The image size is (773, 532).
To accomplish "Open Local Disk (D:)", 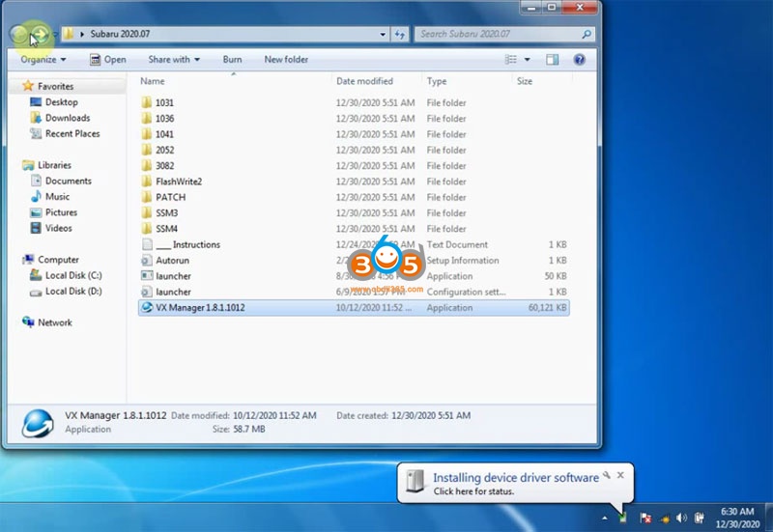I will click(x=66, y=292).
